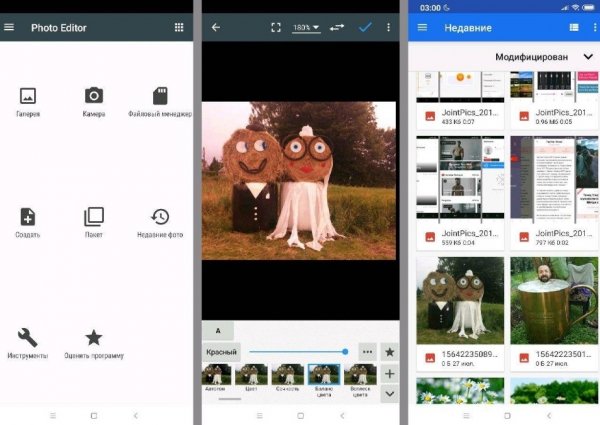This screenshot has height=425, width=600.
Task: Click the A button above Красный
Action: point(218,331)
